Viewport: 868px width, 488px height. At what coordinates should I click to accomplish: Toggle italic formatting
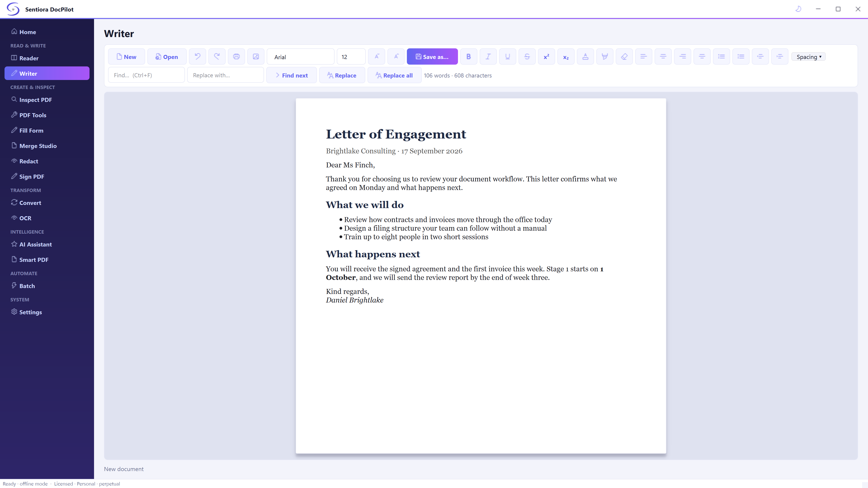click(x=488, y=56)
